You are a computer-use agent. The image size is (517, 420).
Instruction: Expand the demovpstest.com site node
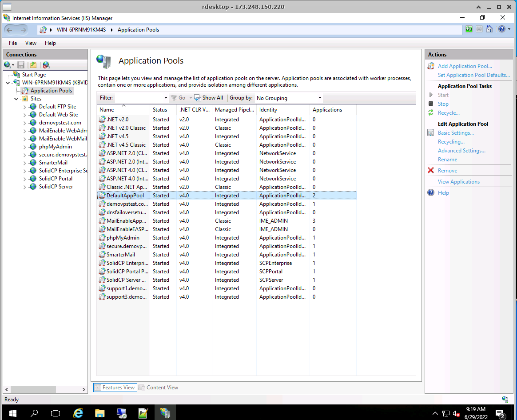(25, 123)
